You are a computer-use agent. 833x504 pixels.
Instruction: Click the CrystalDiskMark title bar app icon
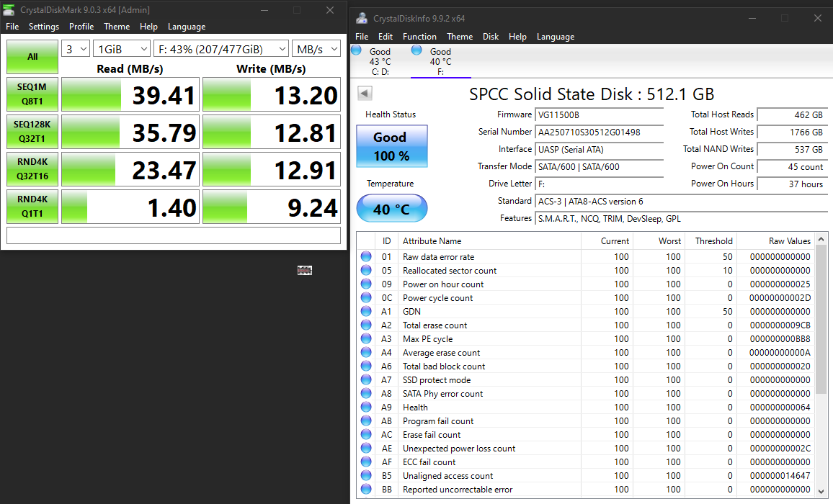pyautogui.click(x=9, y=9)
